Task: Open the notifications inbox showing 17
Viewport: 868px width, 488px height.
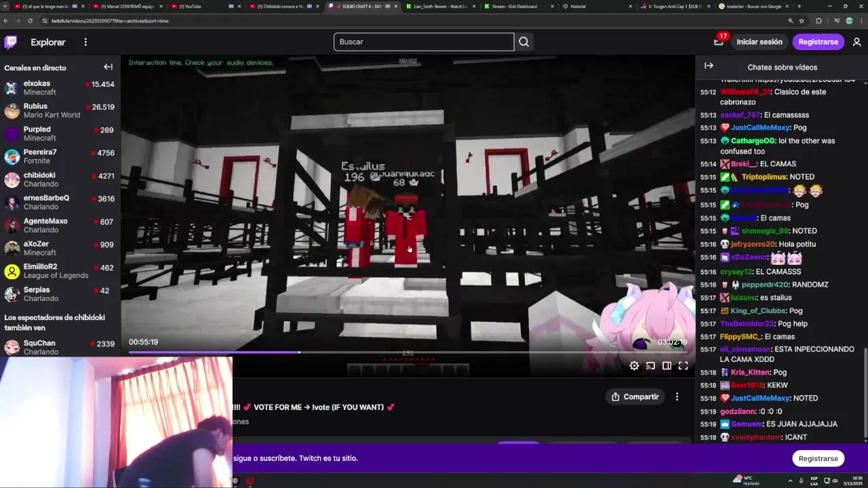Action: click(x=719, y=41)
